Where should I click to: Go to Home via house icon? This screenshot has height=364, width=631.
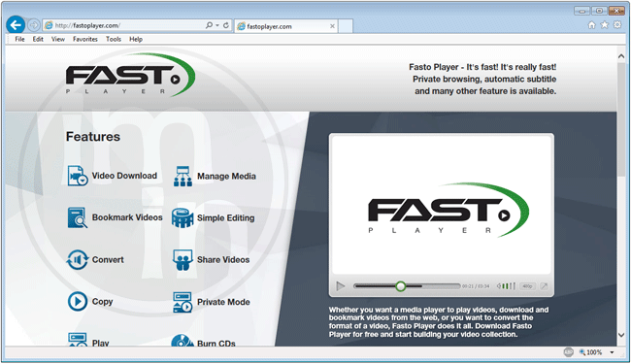(x=591, y=25)
